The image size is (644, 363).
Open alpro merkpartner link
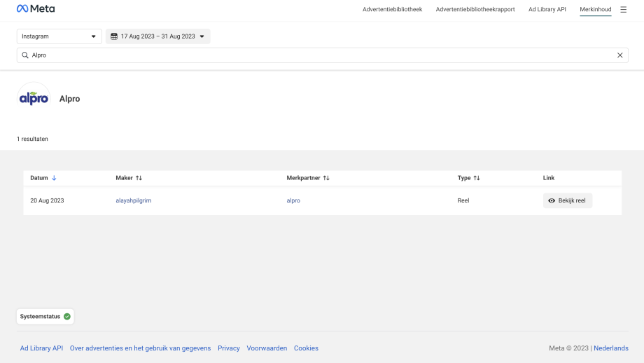(x=293, y=200)
